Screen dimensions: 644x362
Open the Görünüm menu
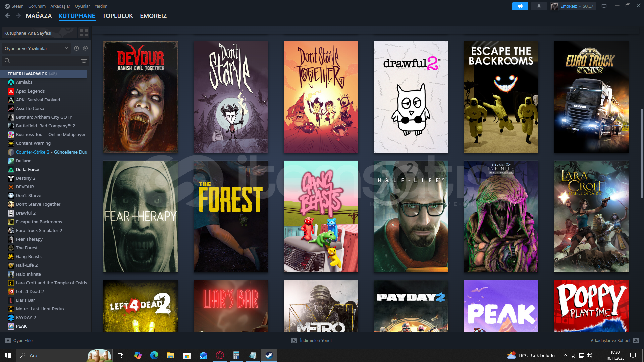tap(37, 6)
